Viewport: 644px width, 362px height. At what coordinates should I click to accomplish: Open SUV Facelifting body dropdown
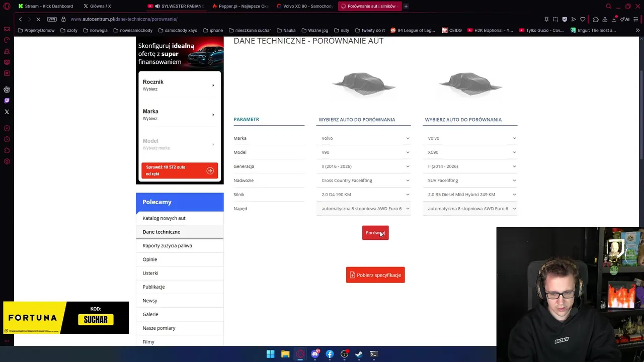(x=470, y=180)
